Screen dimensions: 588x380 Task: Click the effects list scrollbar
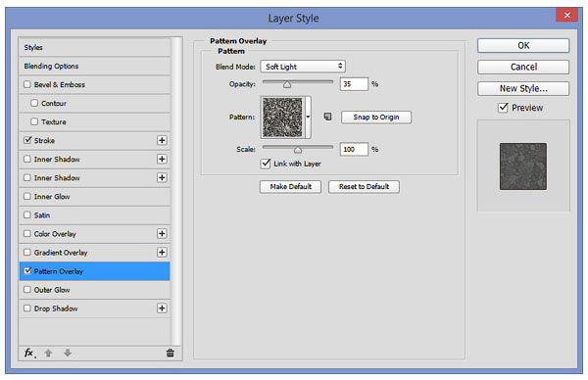tap(175, 191)
